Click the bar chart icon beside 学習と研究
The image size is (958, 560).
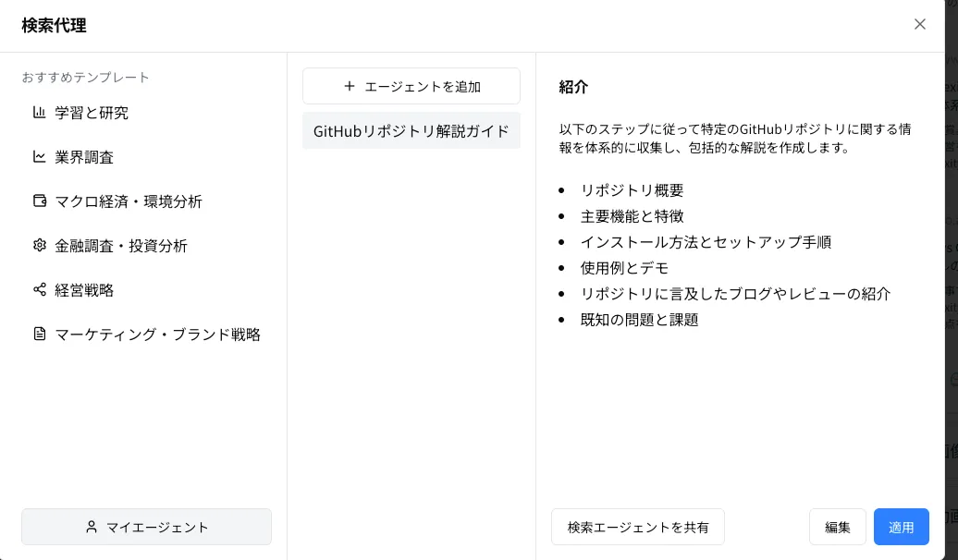pos(39,113)
